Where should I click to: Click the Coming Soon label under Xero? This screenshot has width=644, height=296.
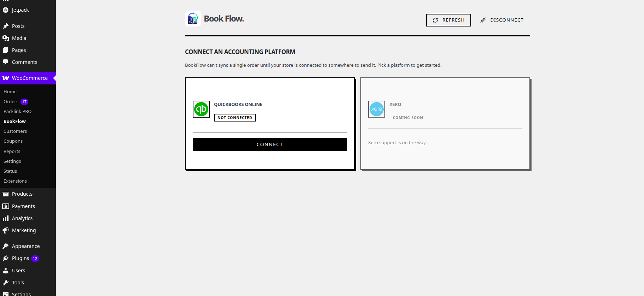pyautogui.click(x=408, y=118)
